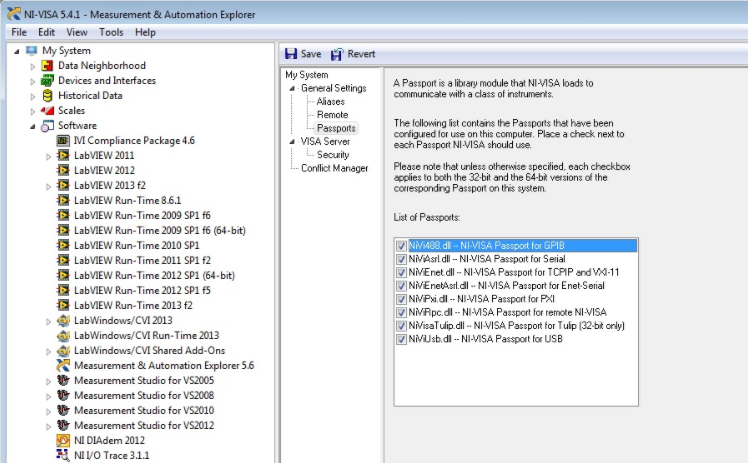This screenshot has height=463, width=748.
Task: Collapse the My System tree node
Action: click(x=17, y=51)
